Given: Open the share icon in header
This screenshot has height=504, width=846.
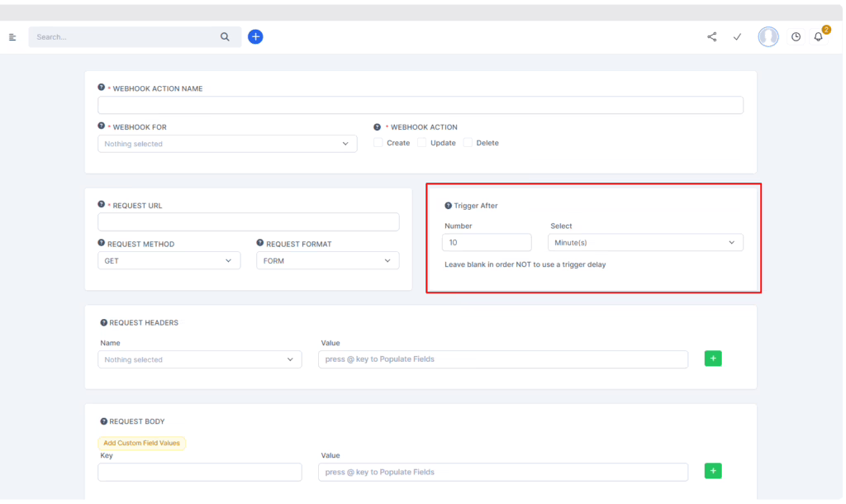Looking at the screenshot, I should point(712,37).
